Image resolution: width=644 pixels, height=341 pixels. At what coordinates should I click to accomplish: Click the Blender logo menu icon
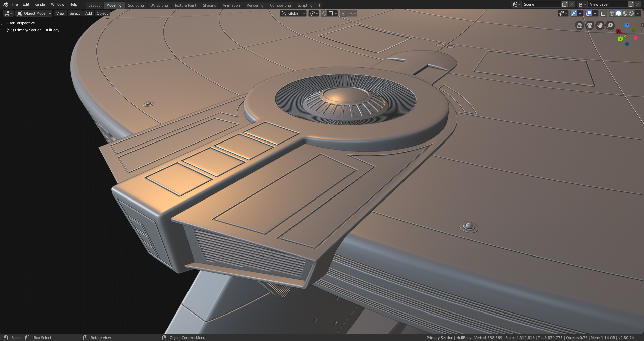6,4
